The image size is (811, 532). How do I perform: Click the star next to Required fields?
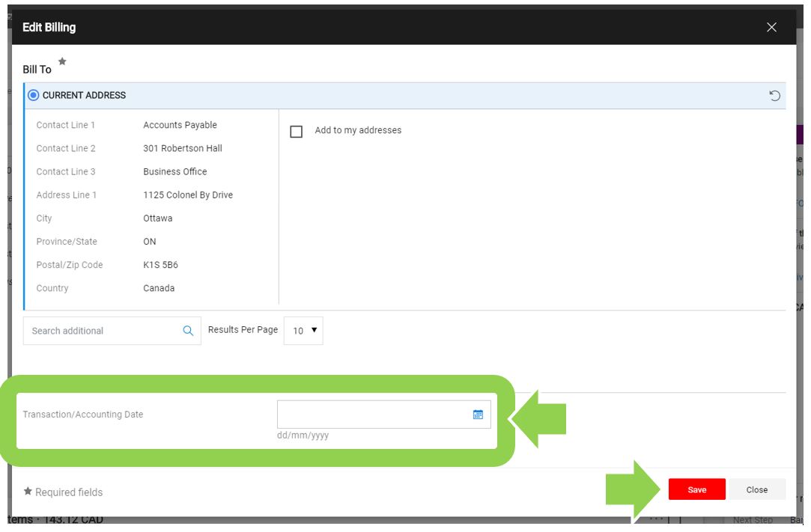pyautogui.click(x=28, y=492)
